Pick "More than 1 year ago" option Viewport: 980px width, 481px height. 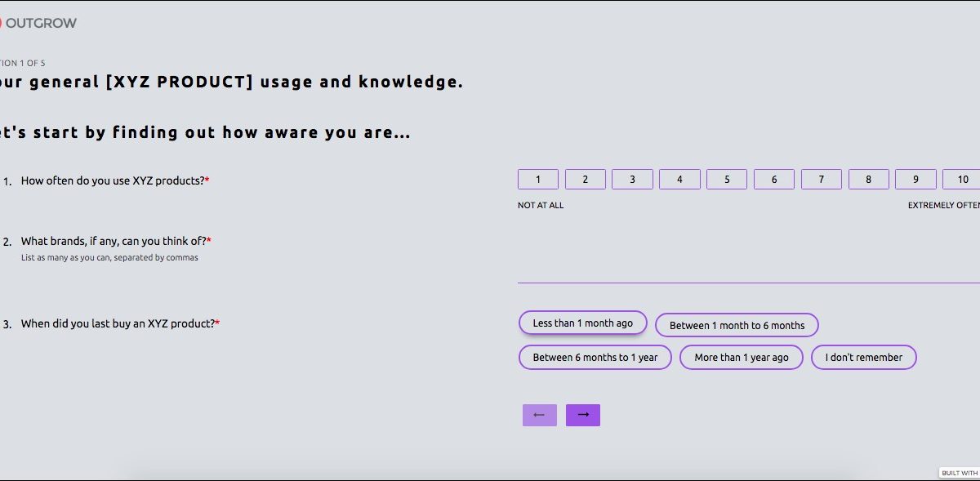coord(742,358)
